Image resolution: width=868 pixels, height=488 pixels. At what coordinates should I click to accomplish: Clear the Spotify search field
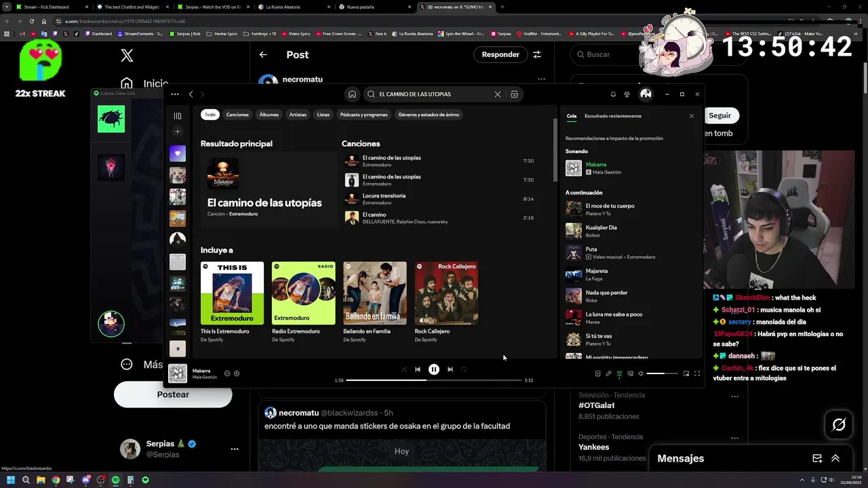(497, 94)
